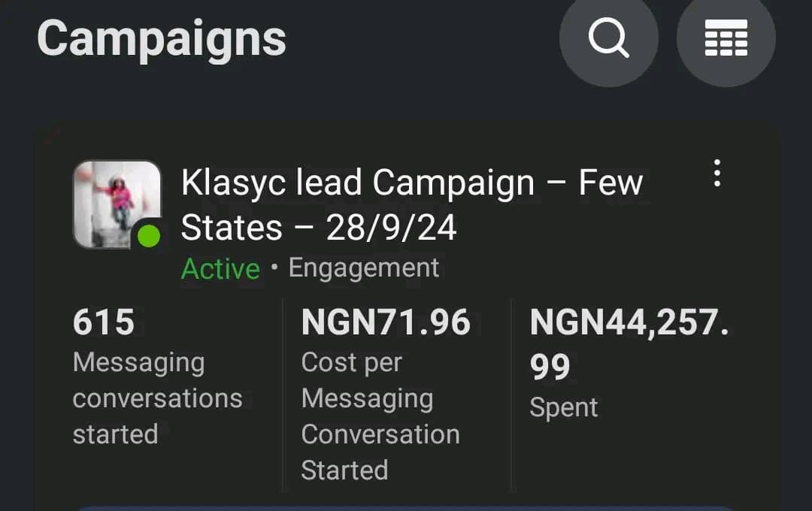This screenshot has width=812, height=511.
Task: Select the NGN71.96 cost value
Action: point(386,322)
